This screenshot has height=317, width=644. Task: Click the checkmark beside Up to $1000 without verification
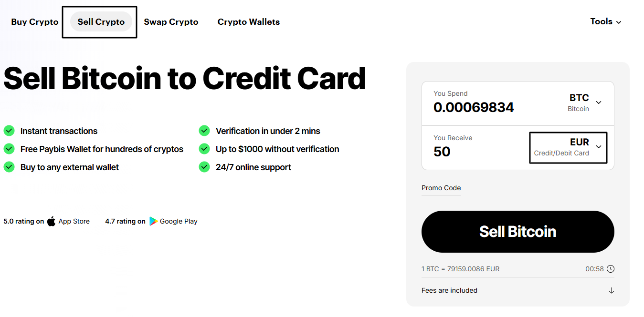click(204, 149)
